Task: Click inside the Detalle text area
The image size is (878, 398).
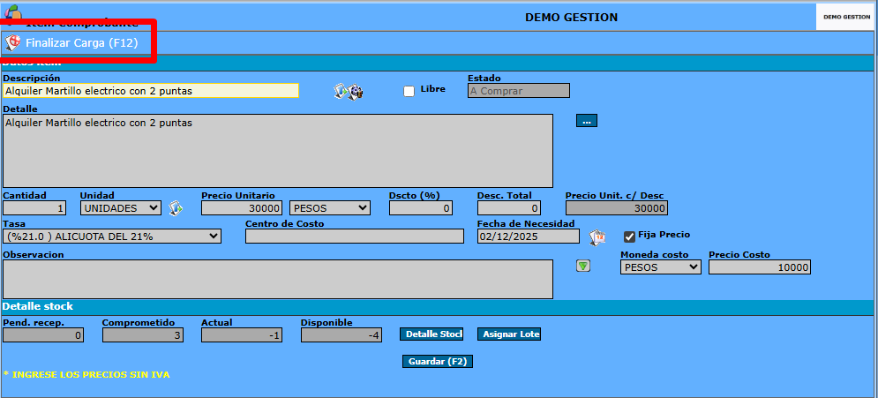Action: (x=278, y=151)
